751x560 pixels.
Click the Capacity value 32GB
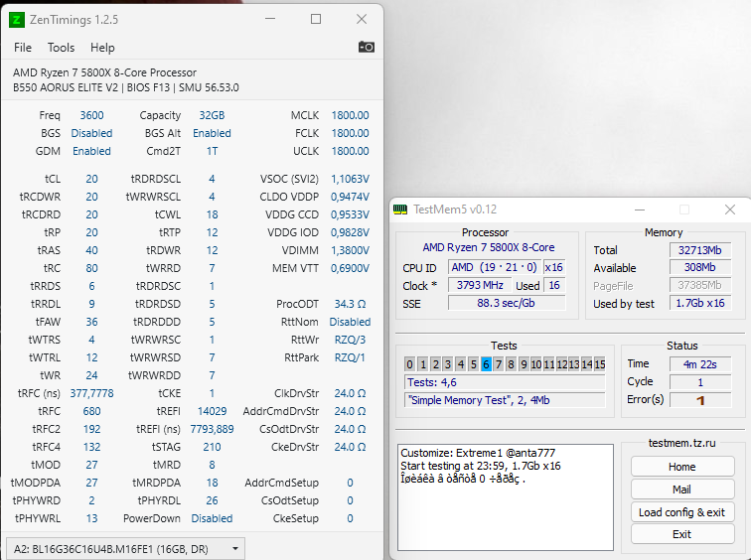pyautogui.click(x=212, y=115)
